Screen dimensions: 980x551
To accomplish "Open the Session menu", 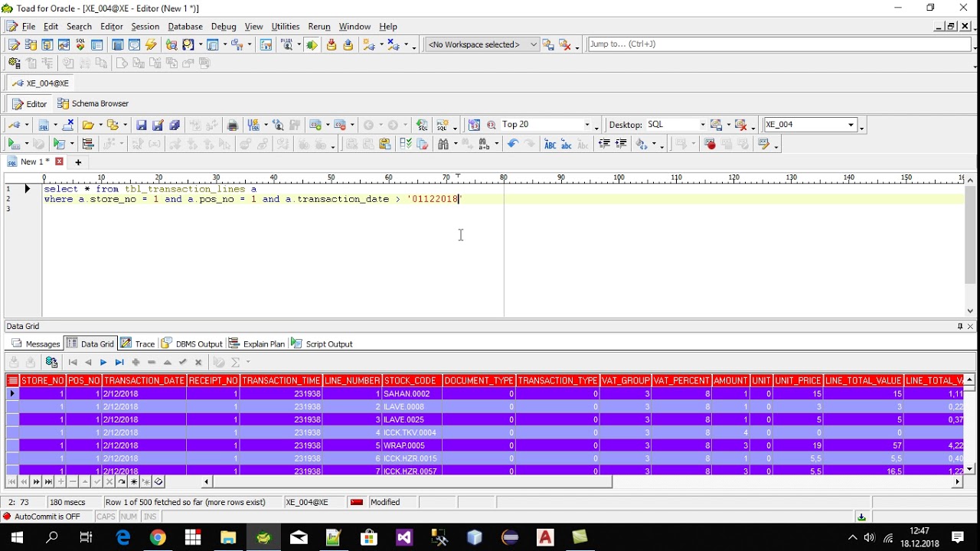I will [145, 27].
